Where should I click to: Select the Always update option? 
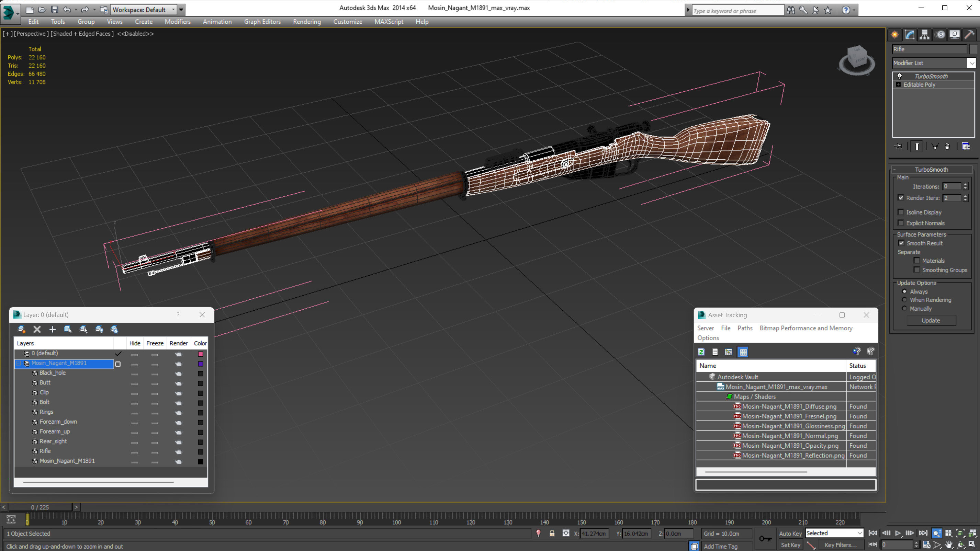(x=904, y=291)
